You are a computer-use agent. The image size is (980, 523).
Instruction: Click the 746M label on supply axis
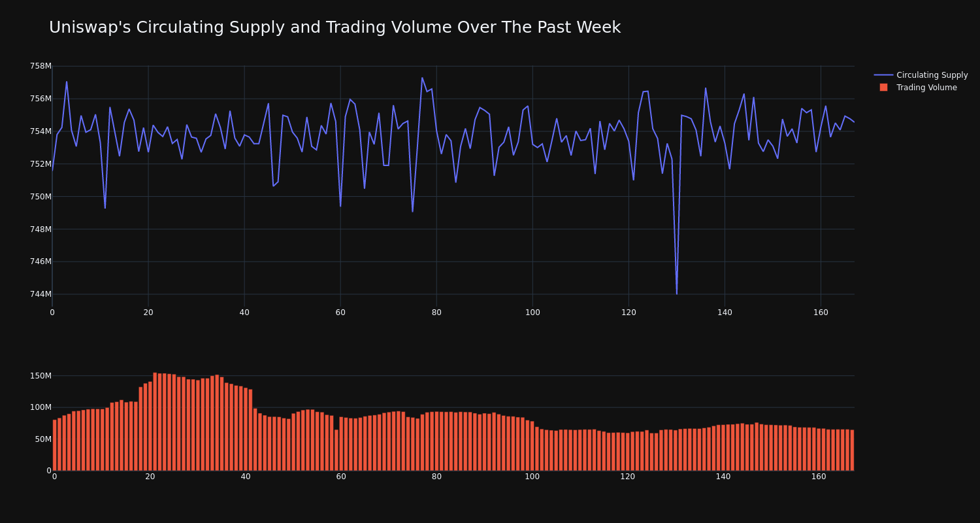pyautogui.click(x=41, y=261)
